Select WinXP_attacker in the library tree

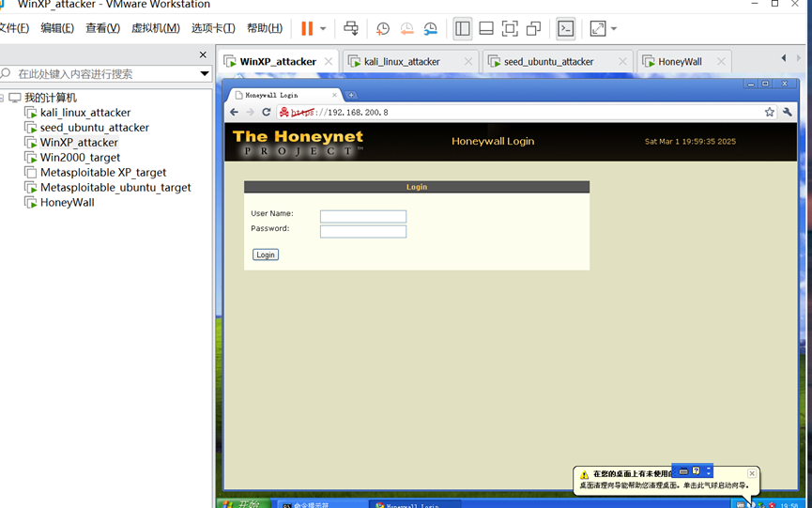[79, 143]
